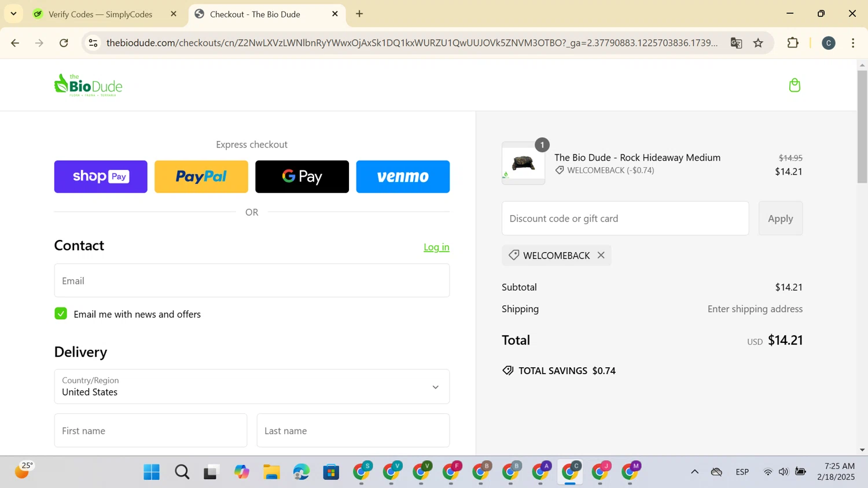Launch Copilot from the taskbar
868x488 pixels.
click(242, 472)
